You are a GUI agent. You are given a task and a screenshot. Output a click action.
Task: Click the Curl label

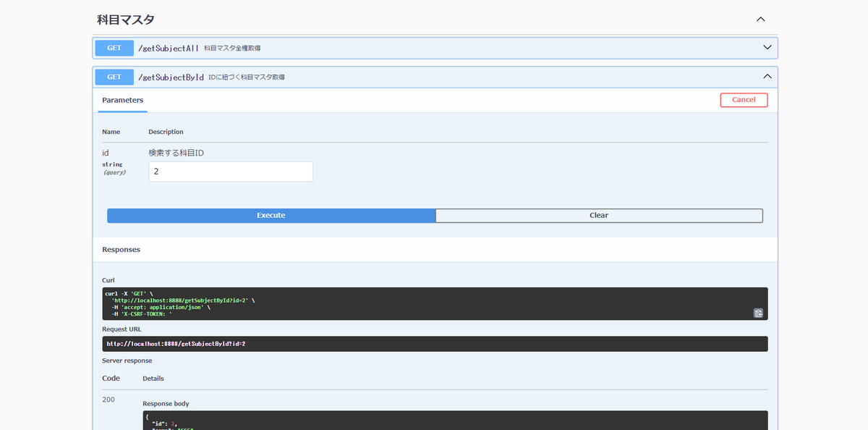click(x=109, y=280)
